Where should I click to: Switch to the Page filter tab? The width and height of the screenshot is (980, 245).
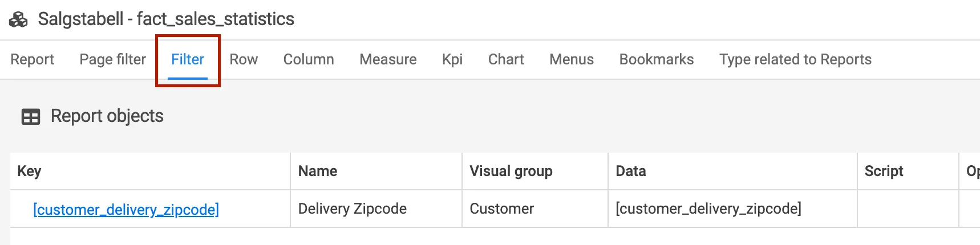tap(112, 59)
